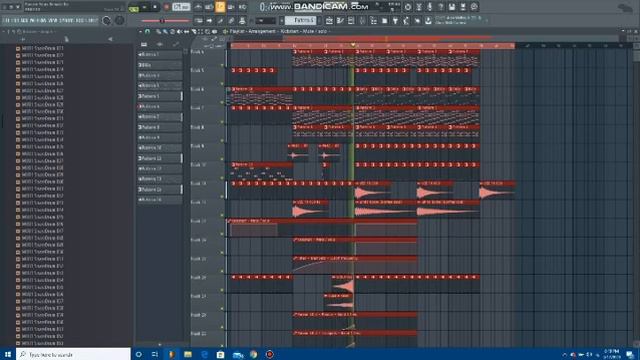Select Pattern 6 in the pattern picker
The width and height of the screenshot is (640, 360).
[x=160, y=106]
